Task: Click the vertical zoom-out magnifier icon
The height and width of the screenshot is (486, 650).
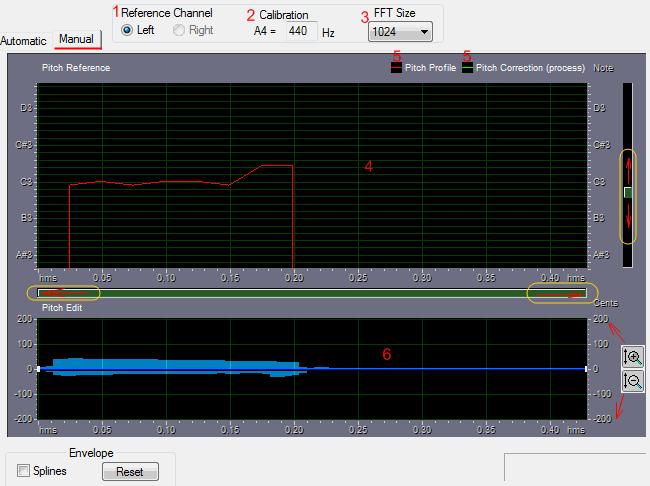Action: [631, 381]
